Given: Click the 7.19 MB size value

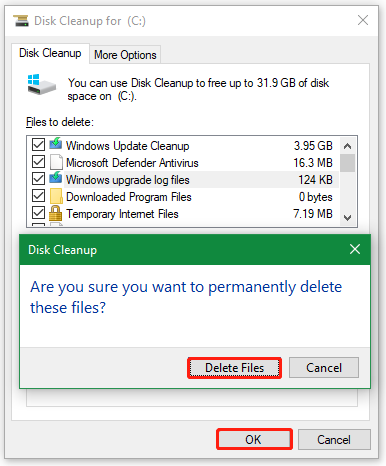Looking at the screenshot, I should pos(313,213).
